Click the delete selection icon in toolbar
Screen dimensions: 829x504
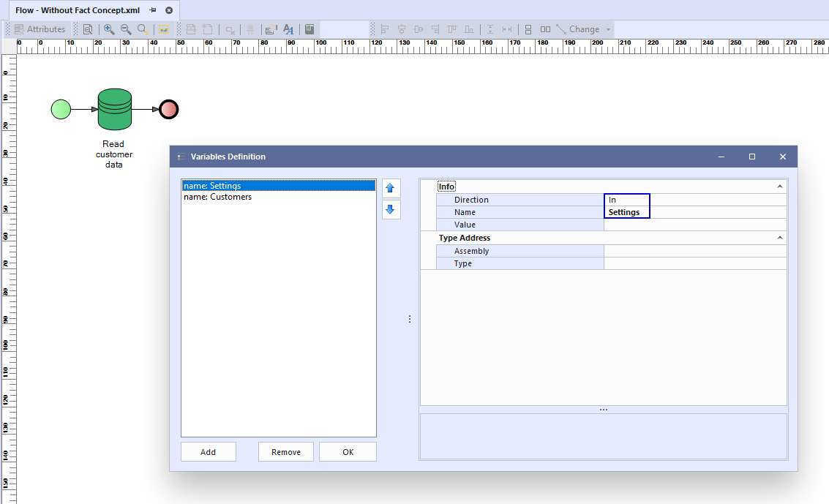point(230,29)
